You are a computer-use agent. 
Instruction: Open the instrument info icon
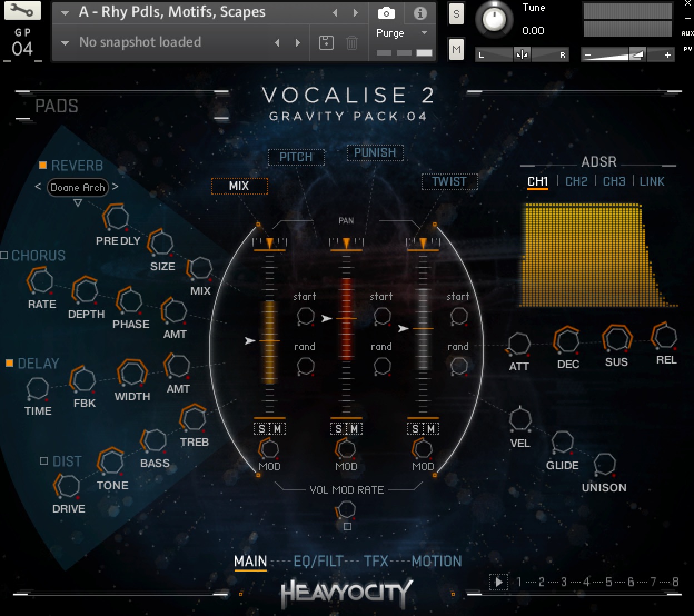click(420, 13)
